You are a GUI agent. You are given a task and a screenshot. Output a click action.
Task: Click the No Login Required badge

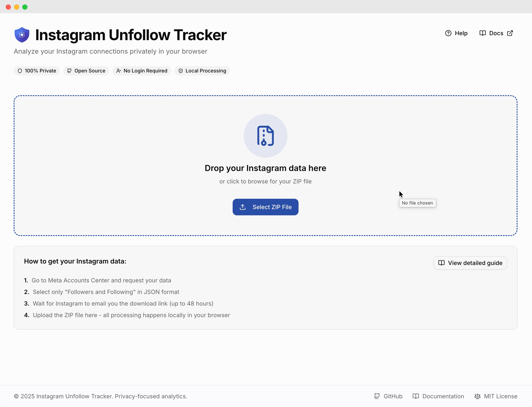tap(142, 71)
